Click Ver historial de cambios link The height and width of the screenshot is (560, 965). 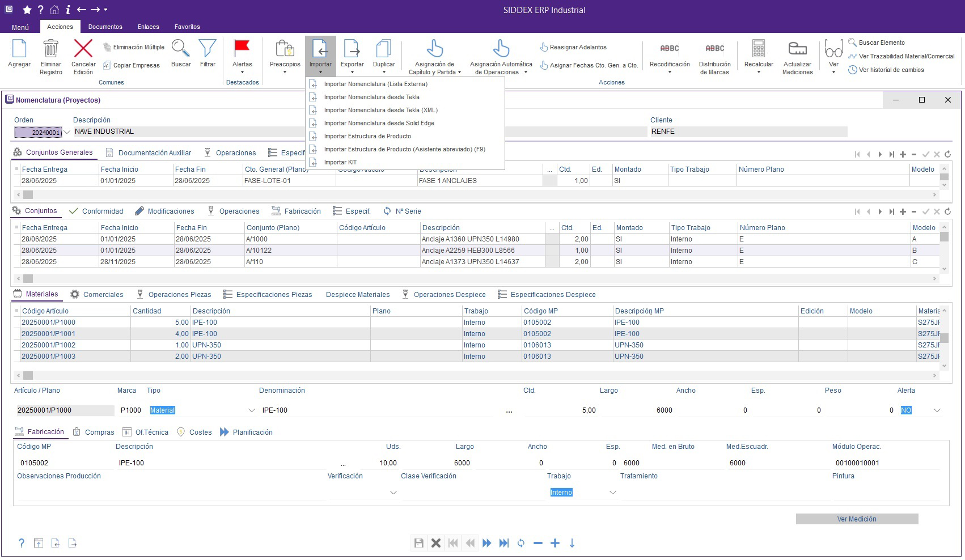891,70
